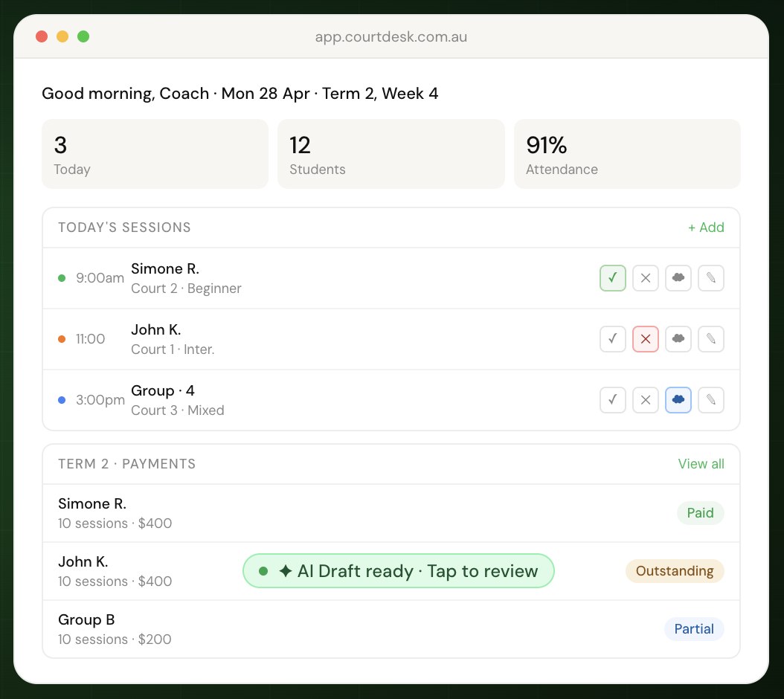Screen dimensions: 784x699
Task: Open Group B payment row name
Action: coord(86,620)
